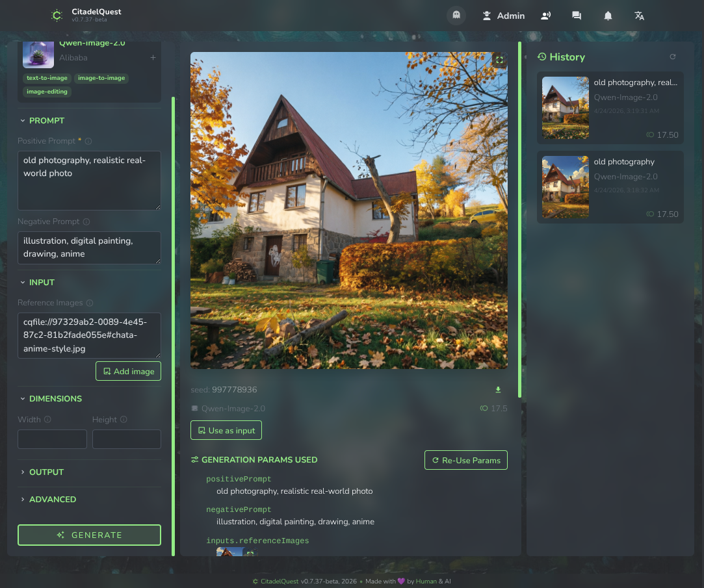Click the CitadelQuest logo icon

57,16
